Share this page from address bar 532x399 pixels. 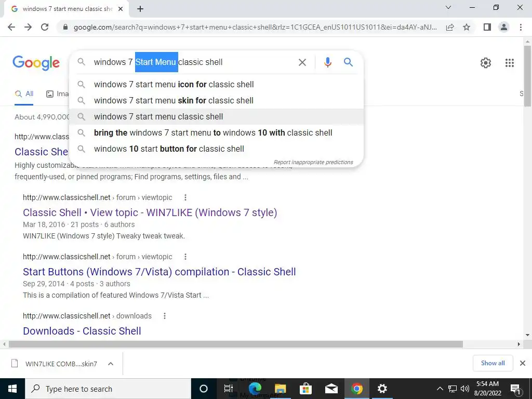coord(450,27)
